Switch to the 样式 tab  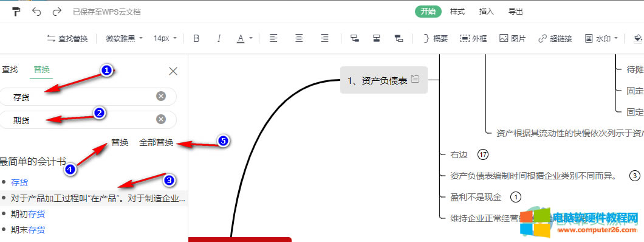click(457, 12)
